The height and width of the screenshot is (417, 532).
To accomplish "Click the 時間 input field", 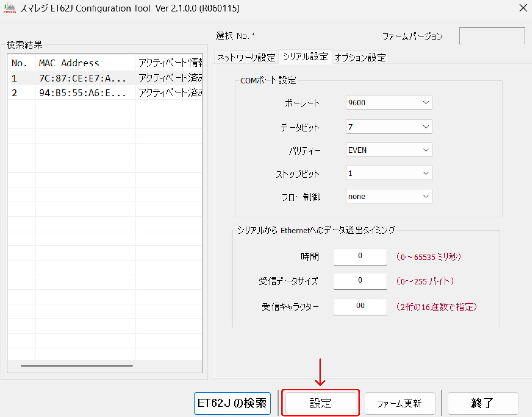I will coord(360,256).
